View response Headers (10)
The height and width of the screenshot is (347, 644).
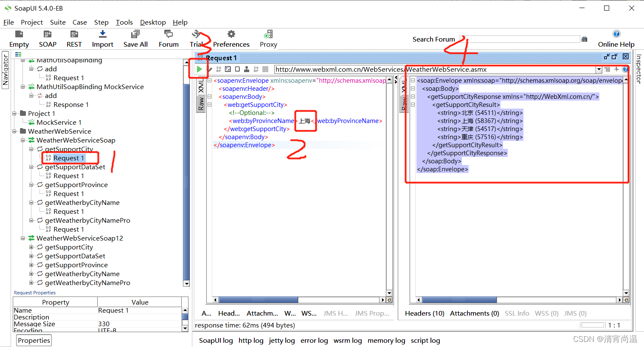coord(425,313)
